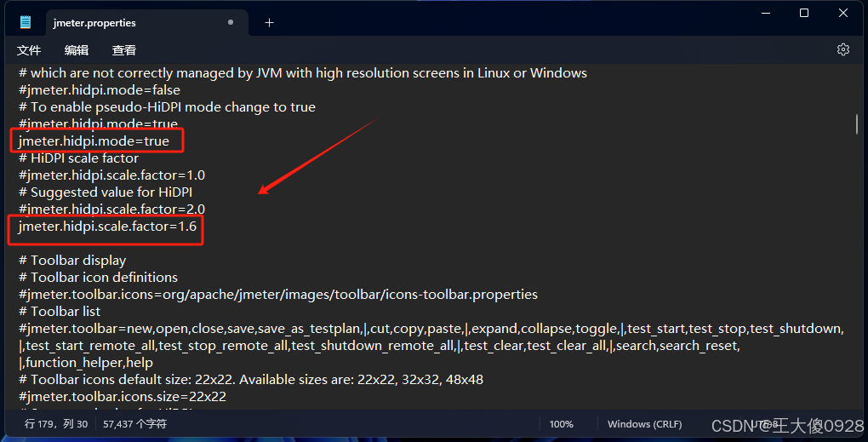Screen dimensions: 868x442
Task: Click line '#jmeter.toolbar.icons=org/apache/jmeter...'
Action: point(278,295)
